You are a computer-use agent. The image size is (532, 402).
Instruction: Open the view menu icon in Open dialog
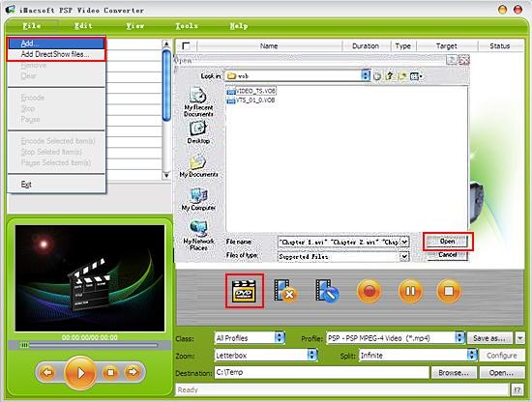tap(416, 76)
